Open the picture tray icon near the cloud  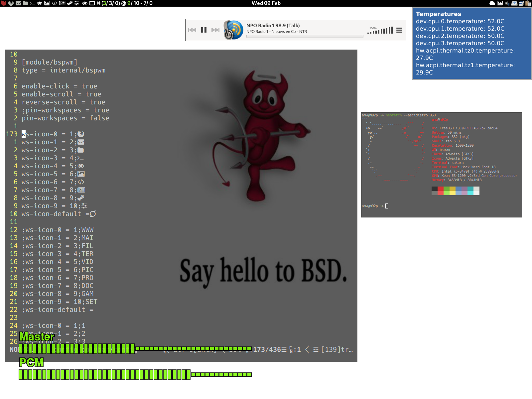click(x=500, y=3)
